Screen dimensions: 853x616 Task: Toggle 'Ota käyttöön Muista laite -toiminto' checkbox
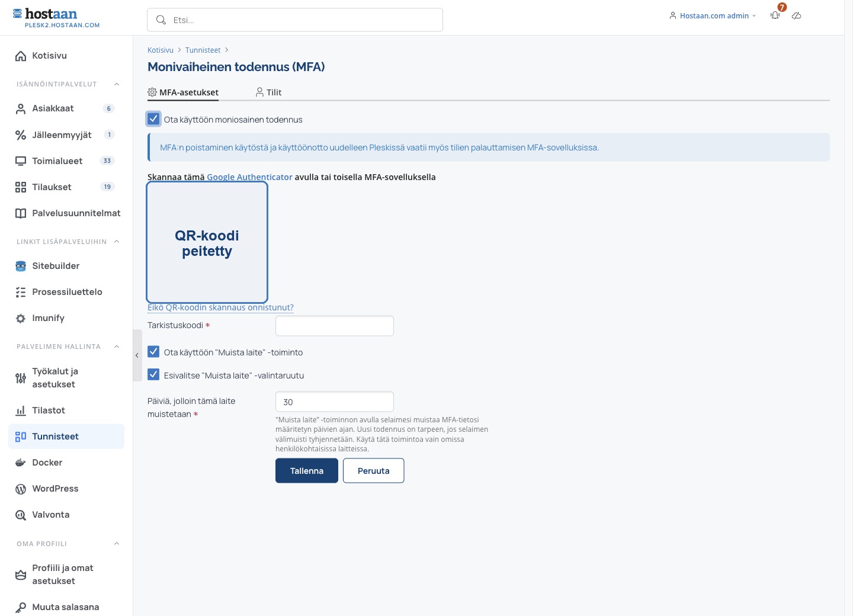(x=153, y=352)
